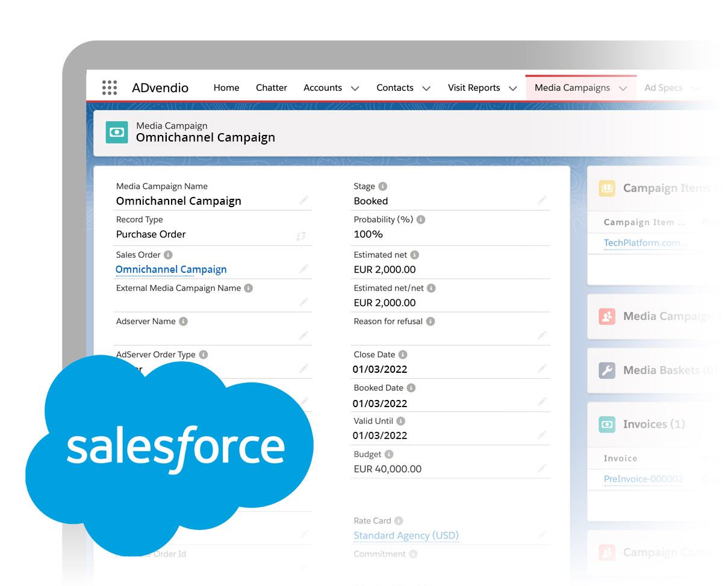Viewport: 728px width, 586px height.
Task: Edit Close Date field pencil icon
Action: click(x=542, y=368)
